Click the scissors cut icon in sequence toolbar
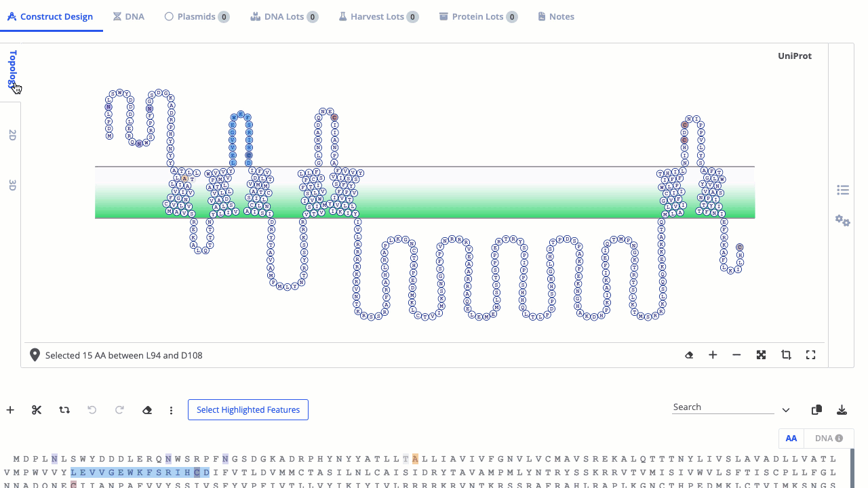 coord(37,410)
